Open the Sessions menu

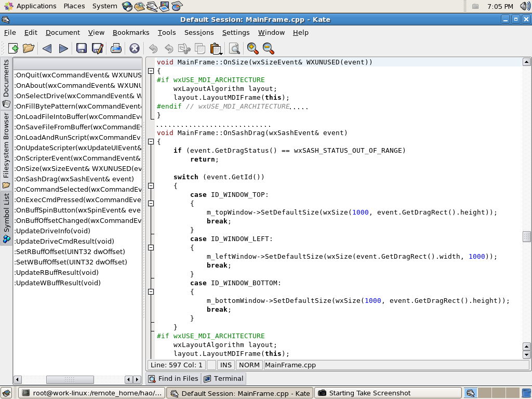click(x=199, y=33)
